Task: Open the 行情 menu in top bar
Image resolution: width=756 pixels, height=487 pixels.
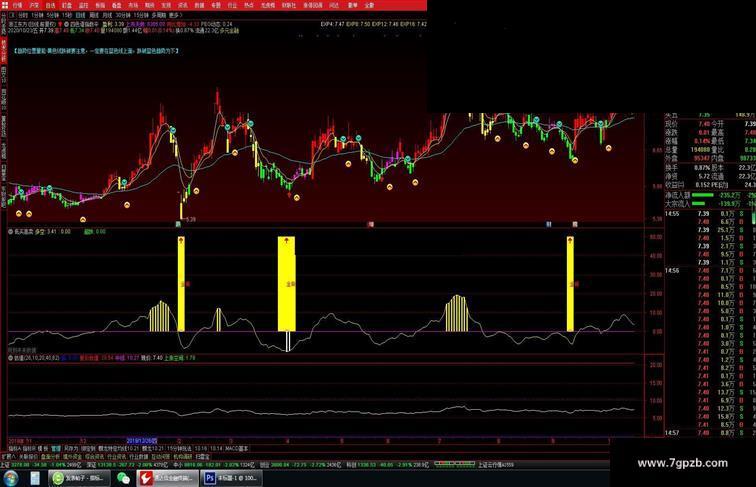Action: click(x=18, y=5)
